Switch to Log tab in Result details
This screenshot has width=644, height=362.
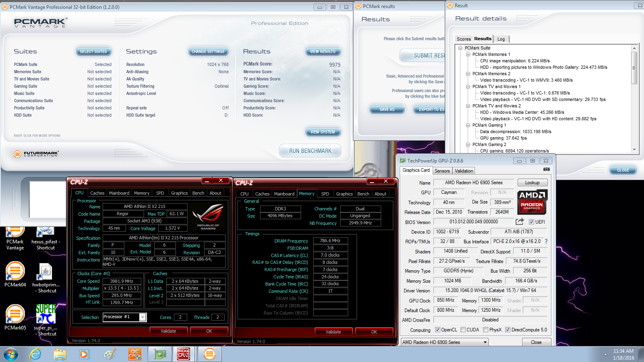tap(501, 39)
